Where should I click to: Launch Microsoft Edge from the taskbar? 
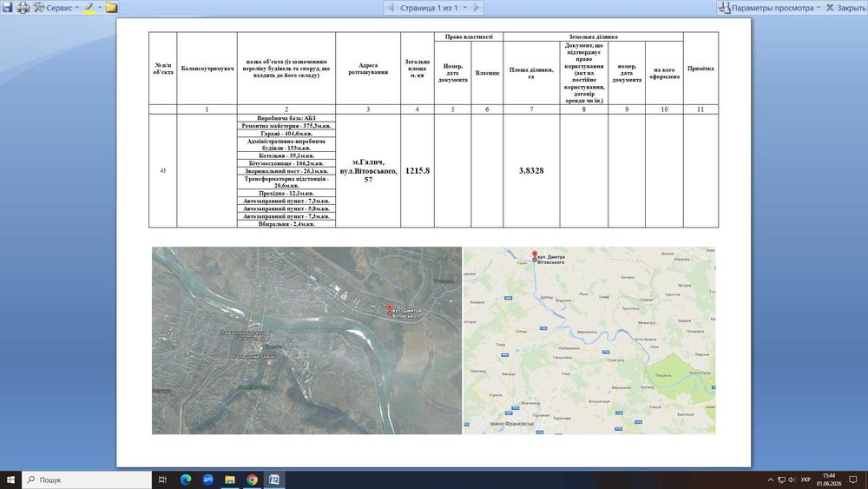tap(186, 479)
